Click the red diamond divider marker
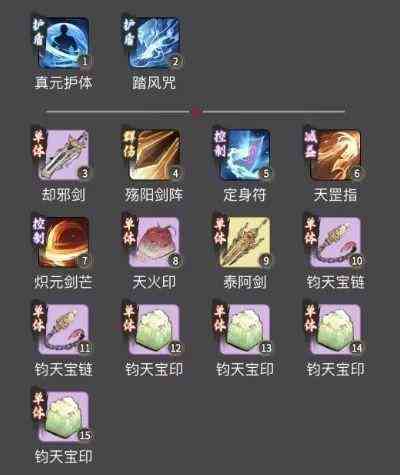Screen dimensions: 400x475 tap(196, 112)
